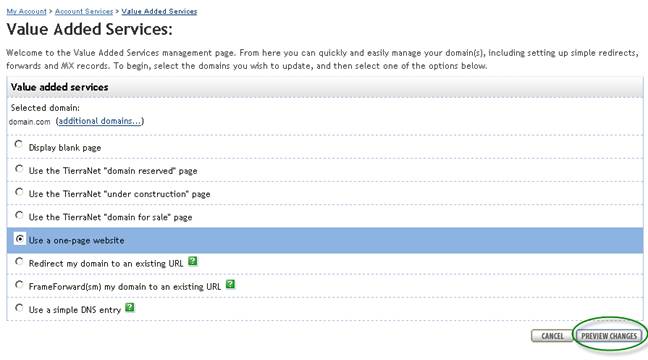Select Redirect my domain to existing URL
Viewport: 648px width, 360px height.
19,261
